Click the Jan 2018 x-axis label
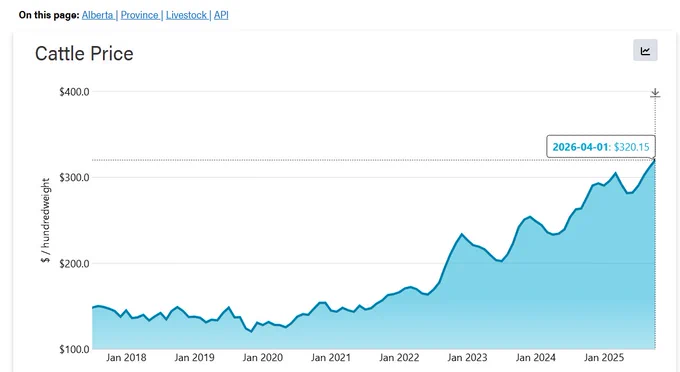The image size is (680, 372). click(x=126, y=358)
